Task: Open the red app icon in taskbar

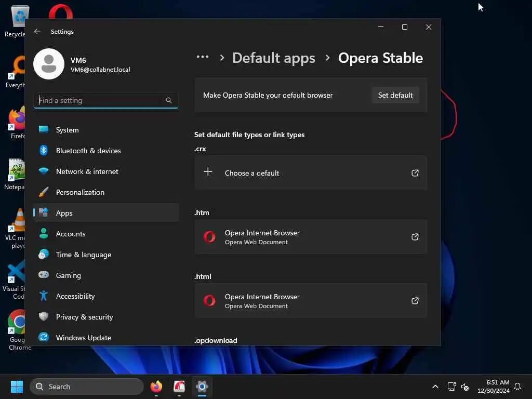Action: click(x=179, y=387)
